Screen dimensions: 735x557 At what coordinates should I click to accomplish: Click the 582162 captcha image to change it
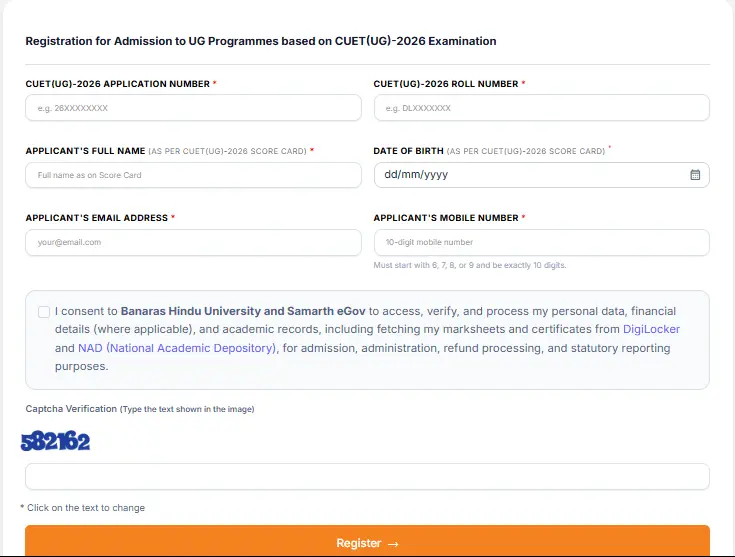click(55, 442)
